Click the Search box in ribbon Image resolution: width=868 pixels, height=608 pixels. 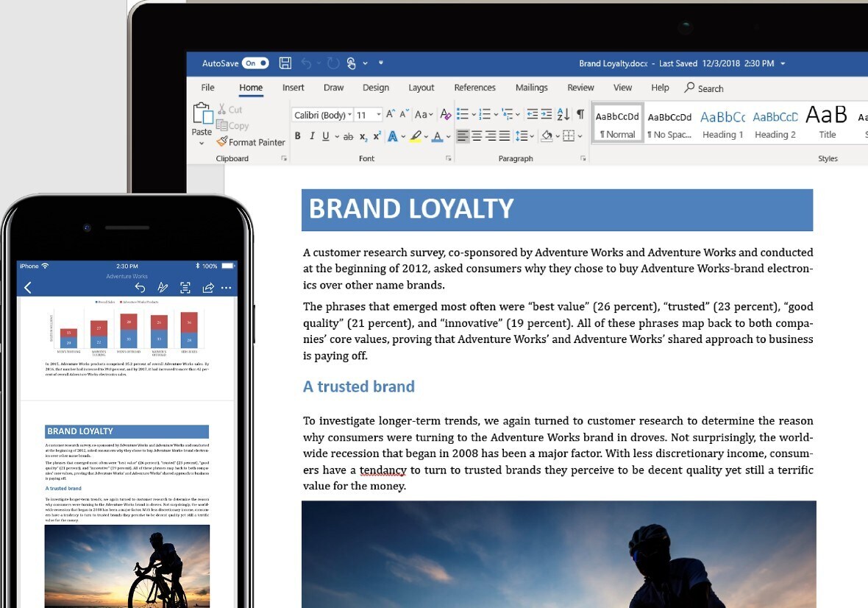pyautogui.click(x=704, y=88)
